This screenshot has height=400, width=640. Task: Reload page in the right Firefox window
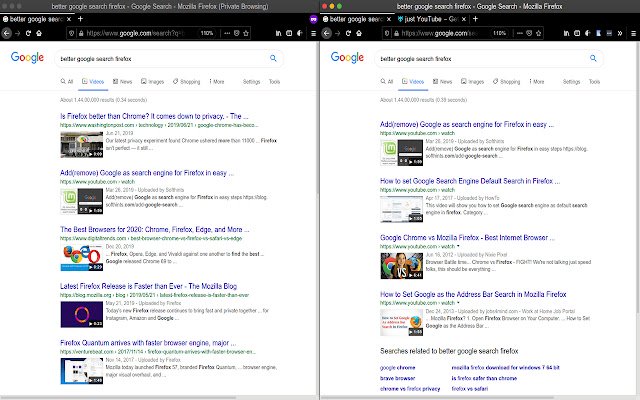(x=348, y=33)
